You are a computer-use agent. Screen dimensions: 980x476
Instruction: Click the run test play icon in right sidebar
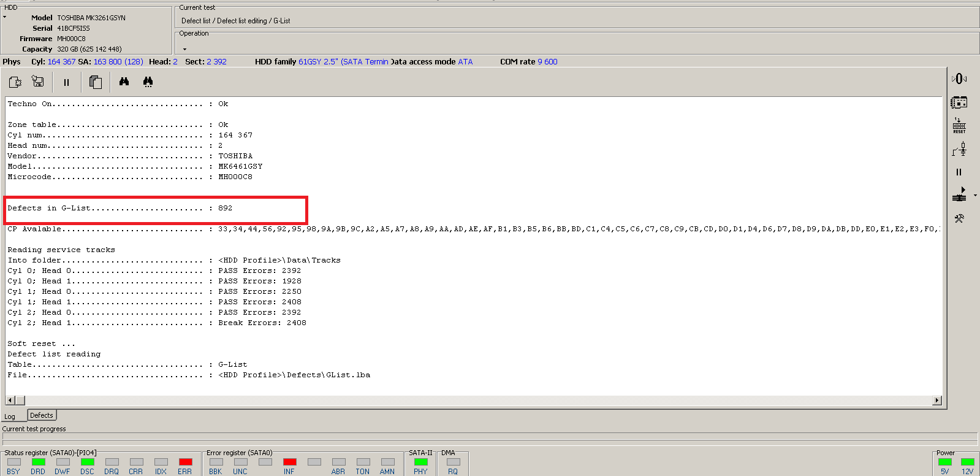[x=959, y=194]
